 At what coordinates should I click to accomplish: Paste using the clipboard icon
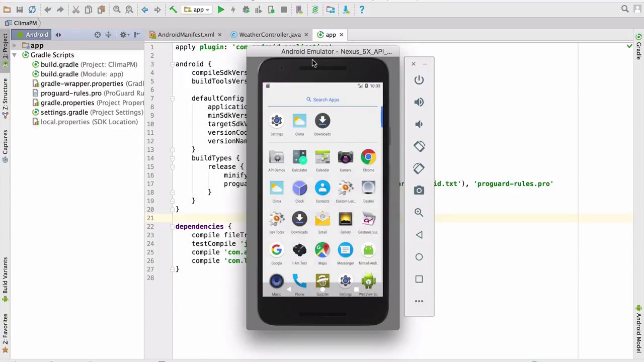coord(101,10)
